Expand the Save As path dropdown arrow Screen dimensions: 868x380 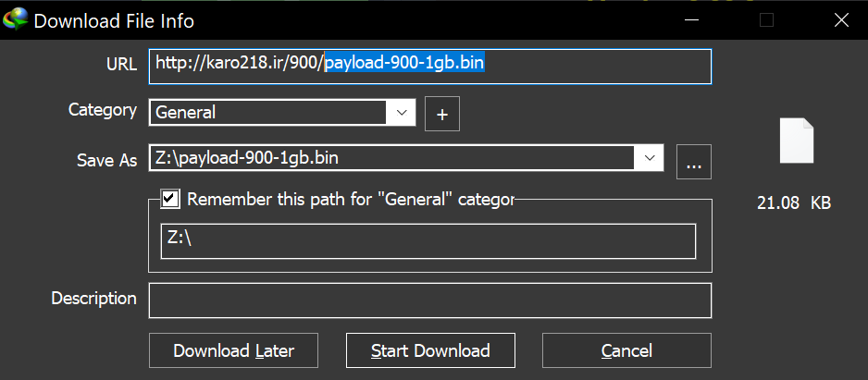[649, 159]
